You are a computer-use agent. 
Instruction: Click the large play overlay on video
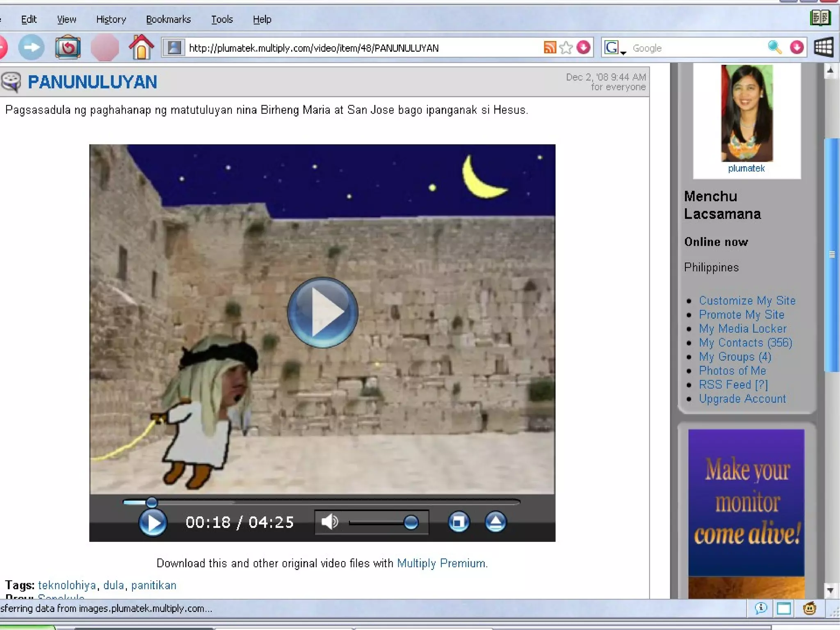322,312
